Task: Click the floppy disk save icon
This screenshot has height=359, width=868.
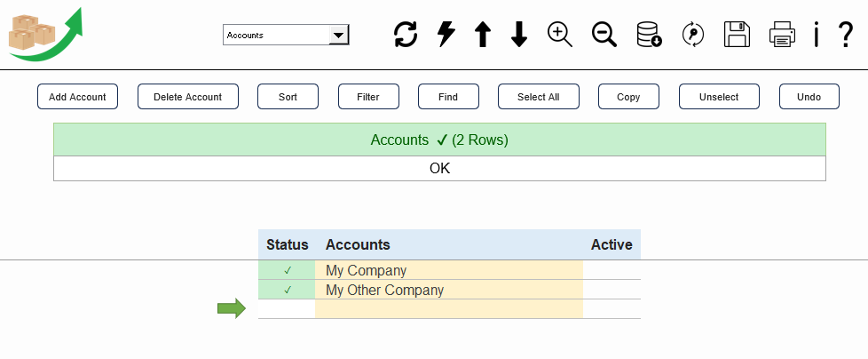Action: point(737,35)
